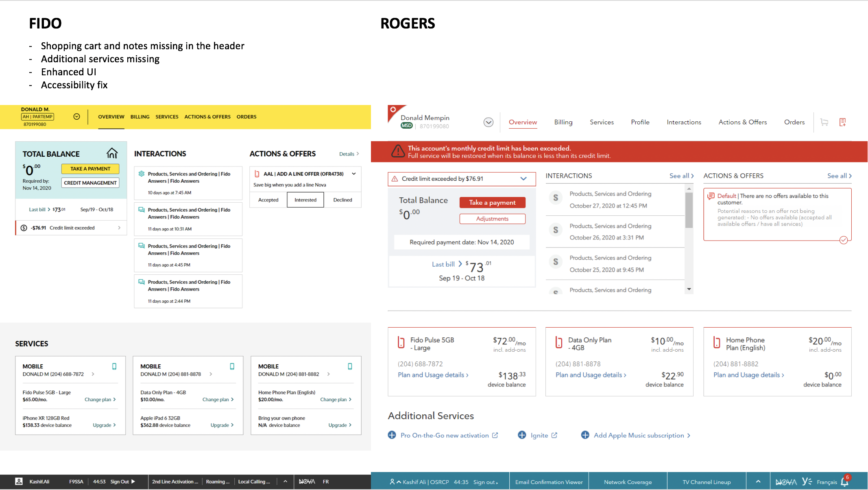Click the plus icon for Apple Music subscription
The height and width of the screenshot is (490, 868).
pos(585,435)
